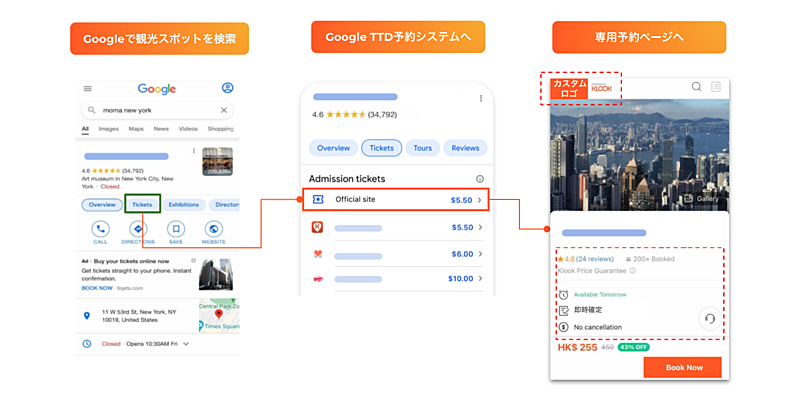The width and height of the screenshot is (800, 416).
Task: Click the search magnifier in Google search box
Action: pos(91,110)
